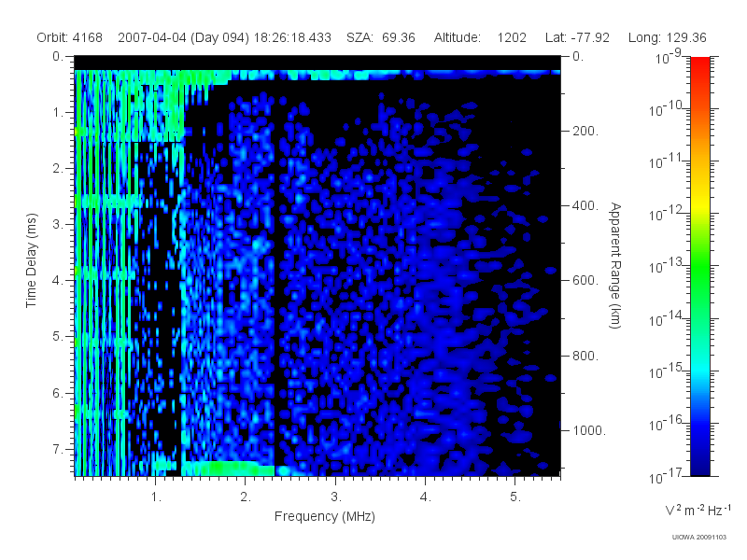Click the '10^-15' colorbar label

click(x=666, y=371)
